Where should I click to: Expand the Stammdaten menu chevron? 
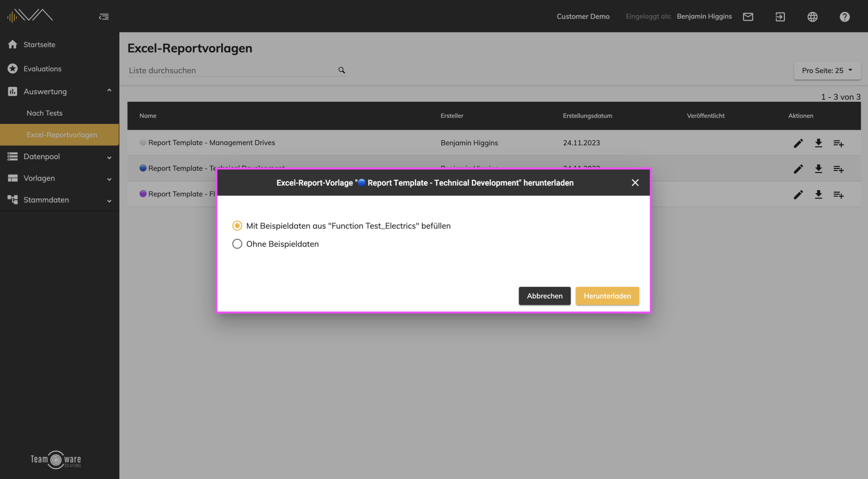click(109, 201)
